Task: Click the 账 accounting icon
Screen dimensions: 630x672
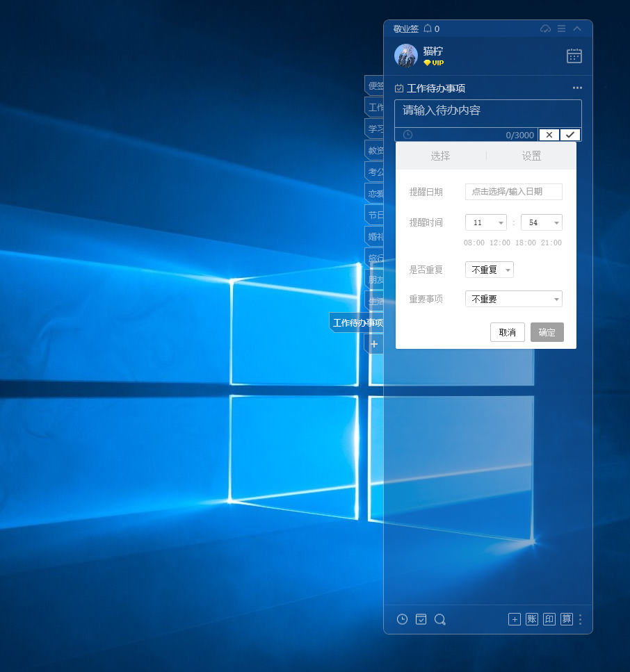Action: coord(532,619)
